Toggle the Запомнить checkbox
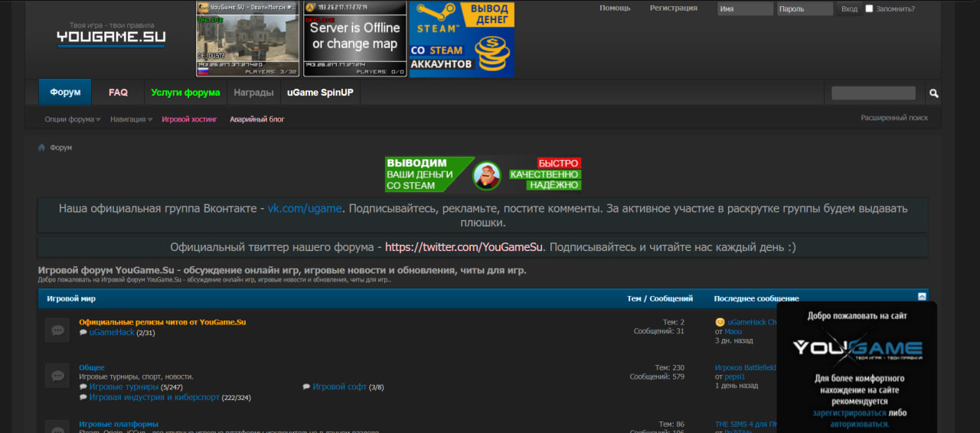Image resolution: width=980 pixels, height=433 pixels. pos(869,8)
